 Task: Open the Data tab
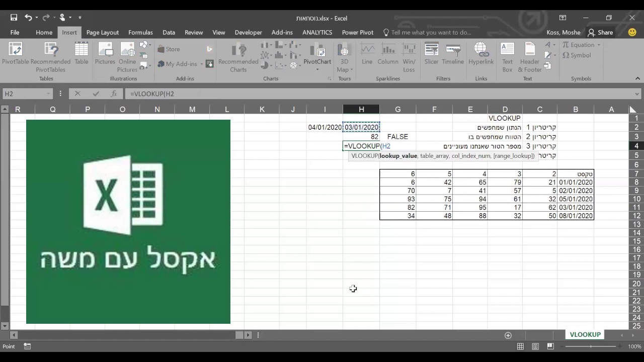169,32
